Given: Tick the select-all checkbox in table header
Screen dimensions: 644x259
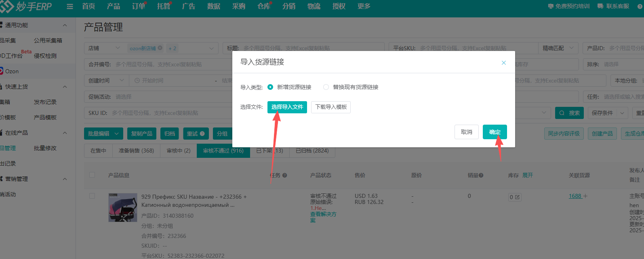Looking at the screenshot, I should [92, 175].
